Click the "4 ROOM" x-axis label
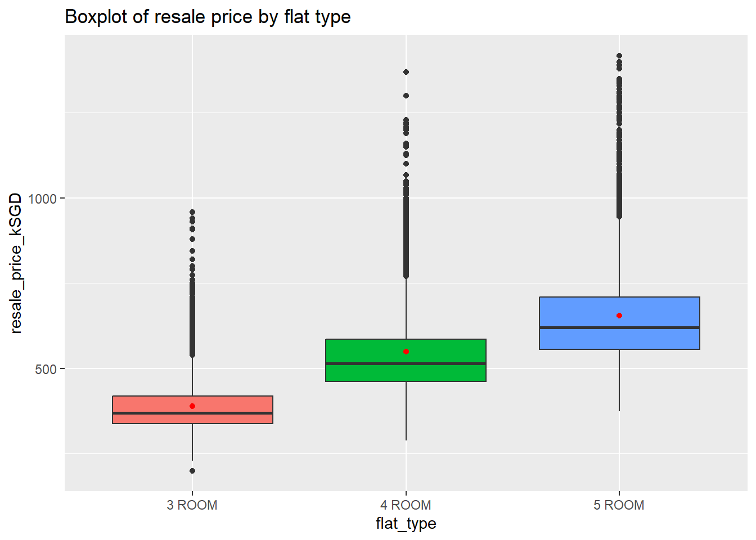 pos(406,505)
